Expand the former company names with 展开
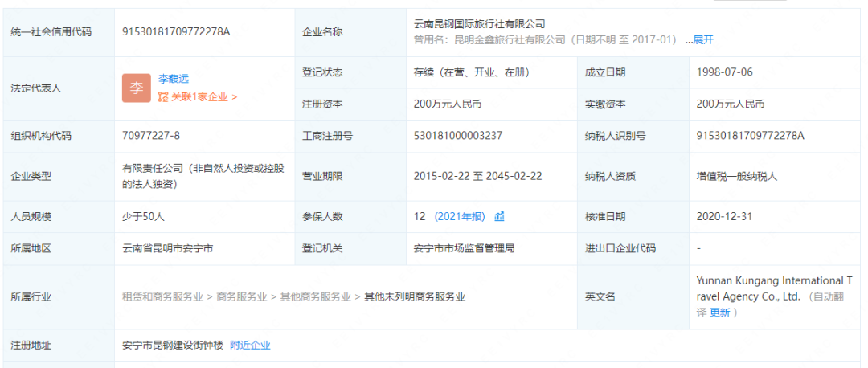Image resolution: width=868 pixels, height=368 pixels. click(x=703, y=39)
